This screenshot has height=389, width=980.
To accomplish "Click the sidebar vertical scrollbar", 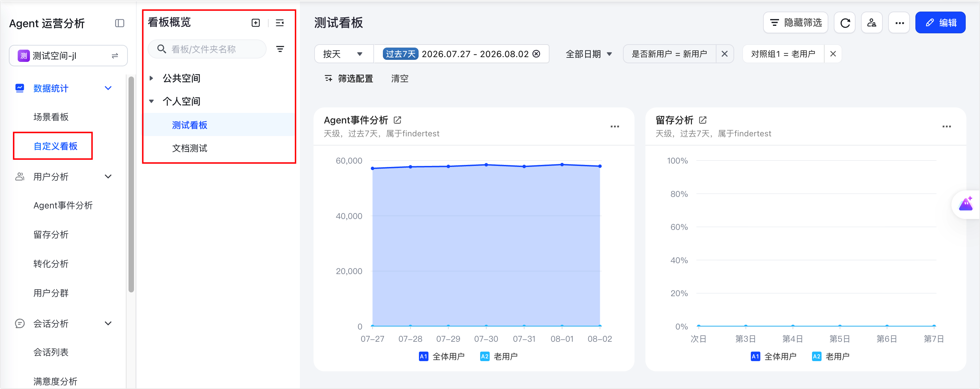I will click(x=131, y=184).
